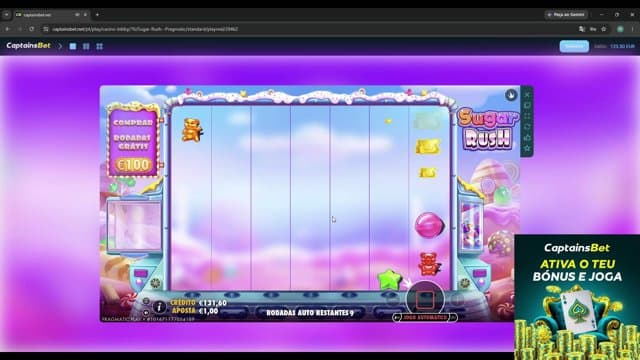Click the Comprar Rodadas Grátis €100 panel

click(133, 141)
